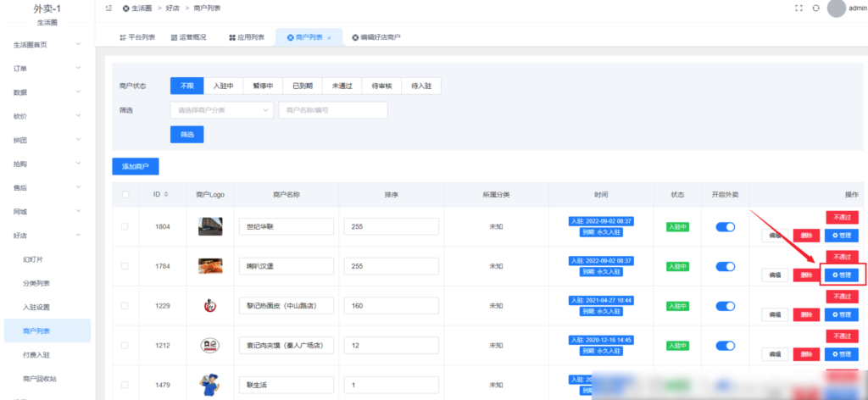Expand the 订单 sidebar menu
This screenshot has height=400, width=868.
(47, 69)
